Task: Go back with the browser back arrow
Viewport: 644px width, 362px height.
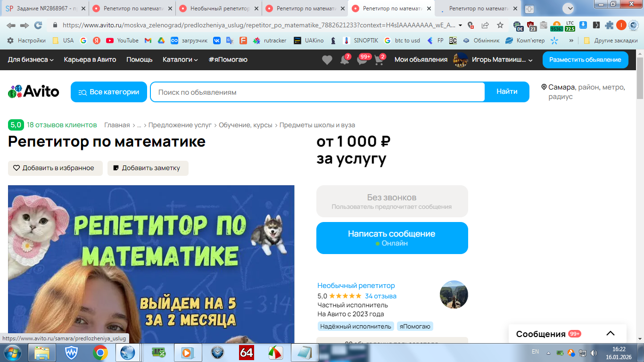Action: (11, 25)
